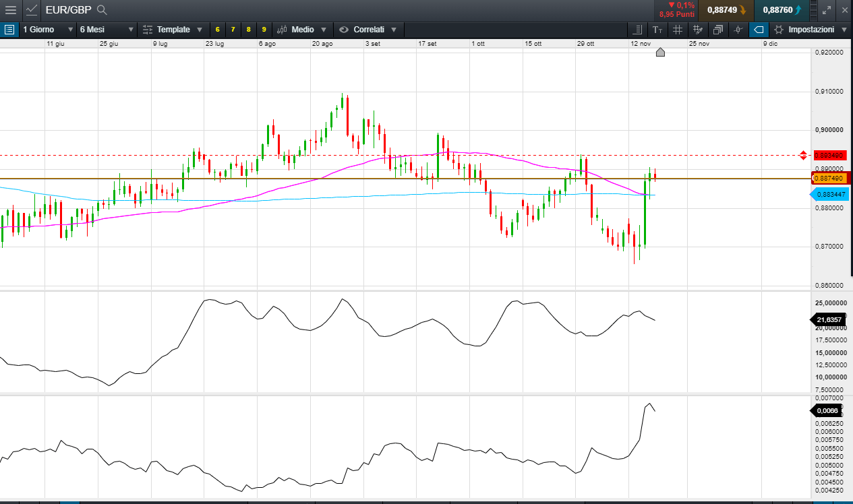The width and height of the screenshot is (853, 504).
Task: Search instrument with magnifier next to EUR/GBP
Action: [x=102, y=10]
